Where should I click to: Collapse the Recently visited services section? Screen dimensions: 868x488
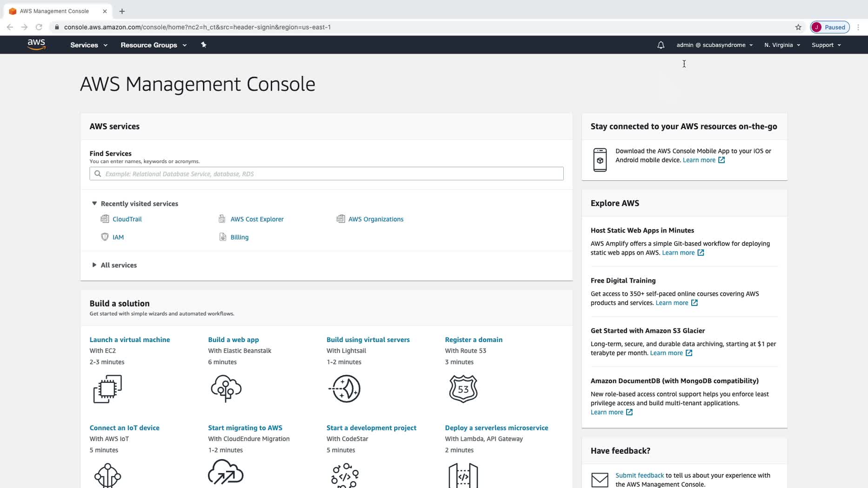point(135,204)
